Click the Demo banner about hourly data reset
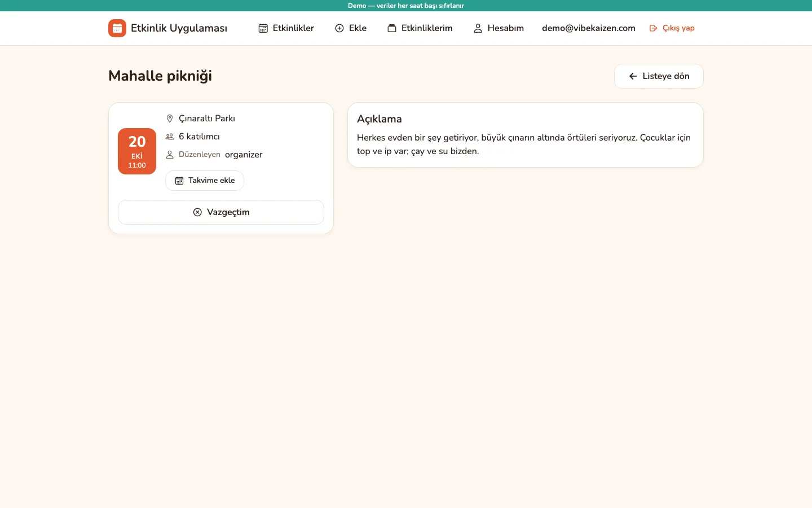This screenshot has width=812, height=508. pyautogui.click(x=406, y=6)
